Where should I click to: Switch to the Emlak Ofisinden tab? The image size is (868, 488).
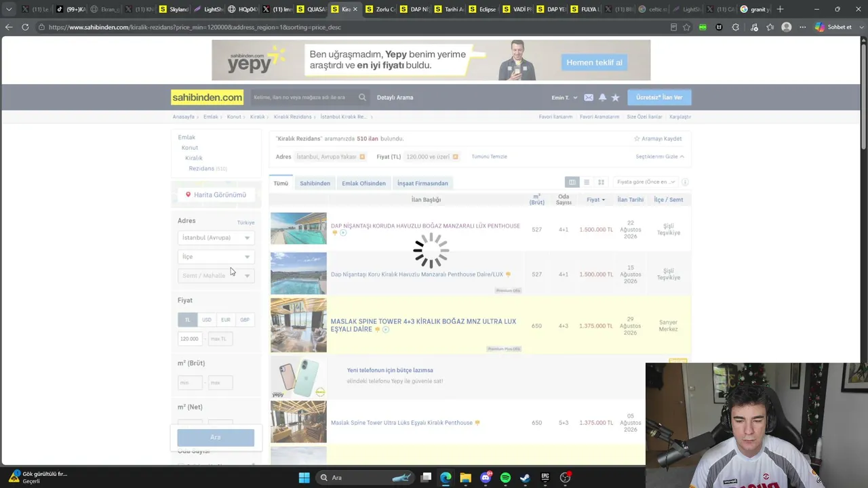(x=364, y=184)
